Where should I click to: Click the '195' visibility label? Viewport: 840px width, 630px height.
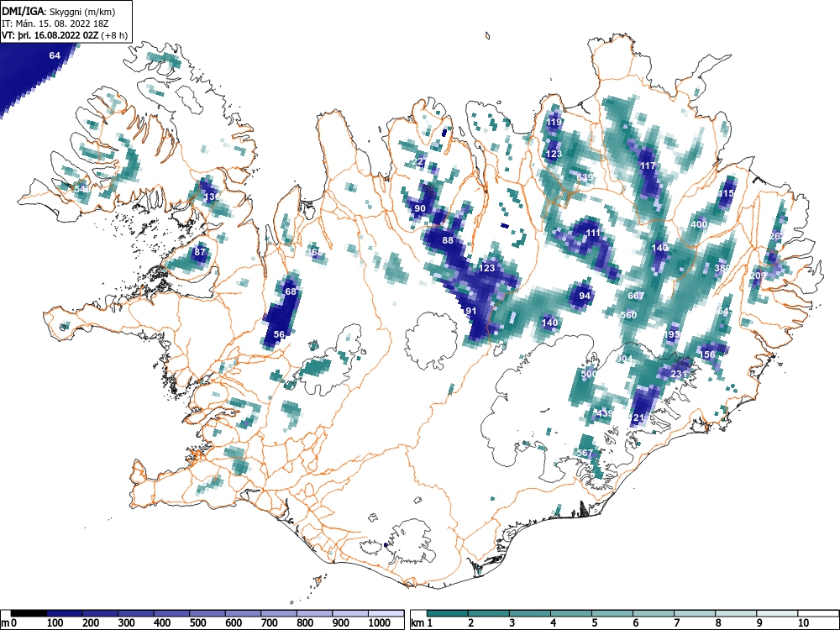tap(671, 334)
